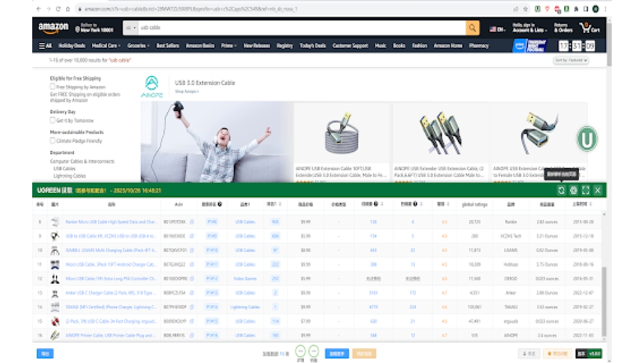Screen dimensions: 644x363
Task: Click product thumbnail in row 15
Action: 55,322
